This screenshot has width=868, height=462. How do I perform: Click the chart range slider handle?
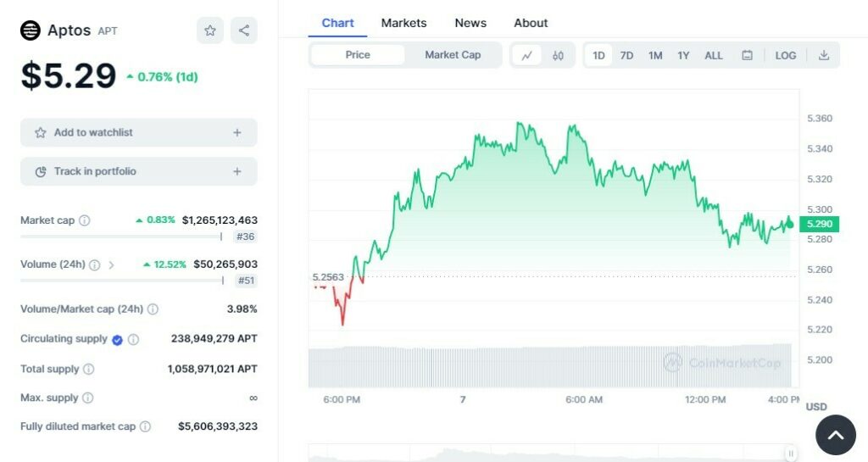[x=791, y=454]
